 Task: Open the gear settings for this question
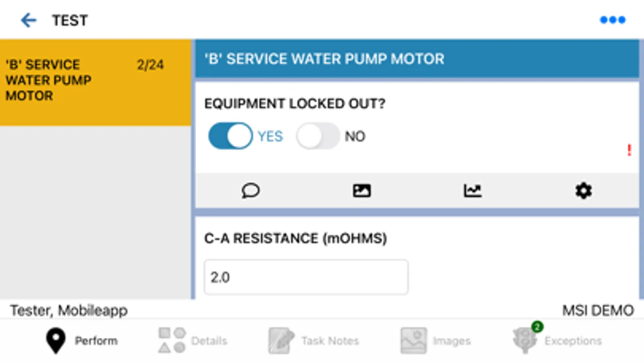click(x=583, y=190)
